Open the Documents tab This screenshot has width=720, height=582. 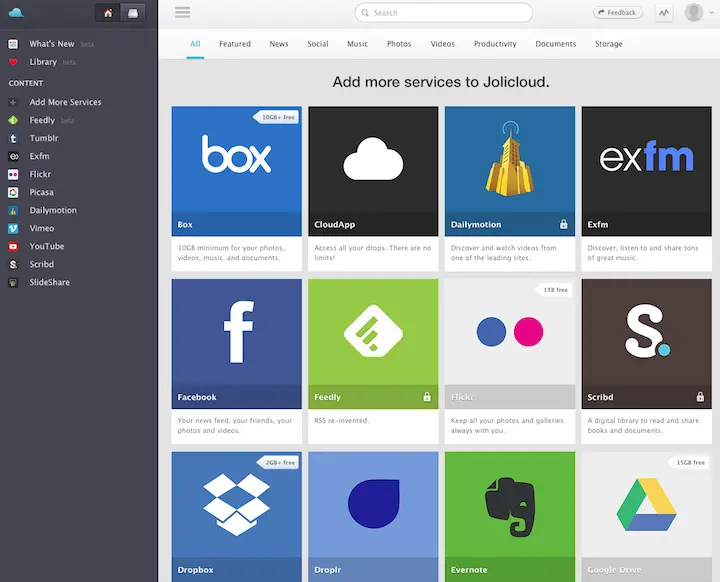coord(556,44)
